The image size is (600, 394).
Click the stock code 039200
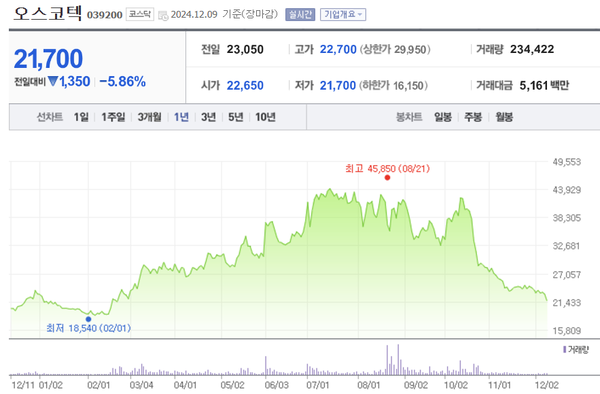pyautogui.click(x=104, y=15)
